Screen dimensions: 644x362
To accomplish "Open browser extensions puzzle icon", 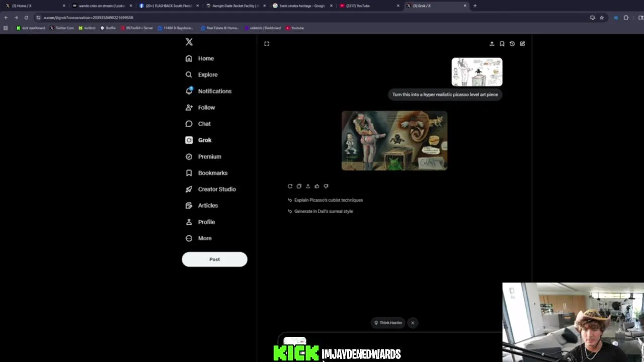I will pos(626,18).
